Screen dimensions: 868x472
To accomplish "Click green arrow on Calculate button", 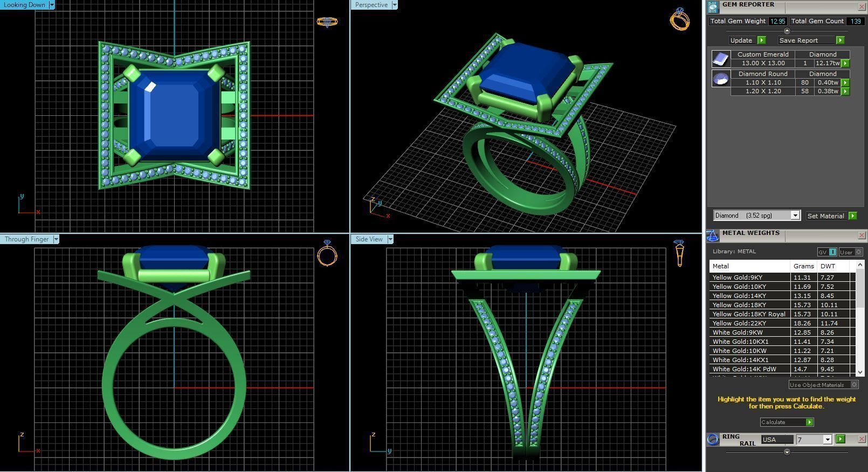I will [x=809, y=422].
